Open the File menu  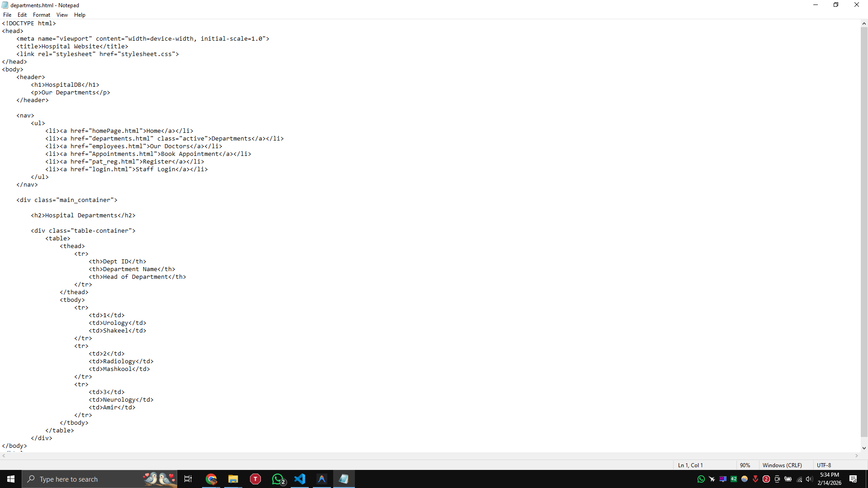click(x=7, y=15)
